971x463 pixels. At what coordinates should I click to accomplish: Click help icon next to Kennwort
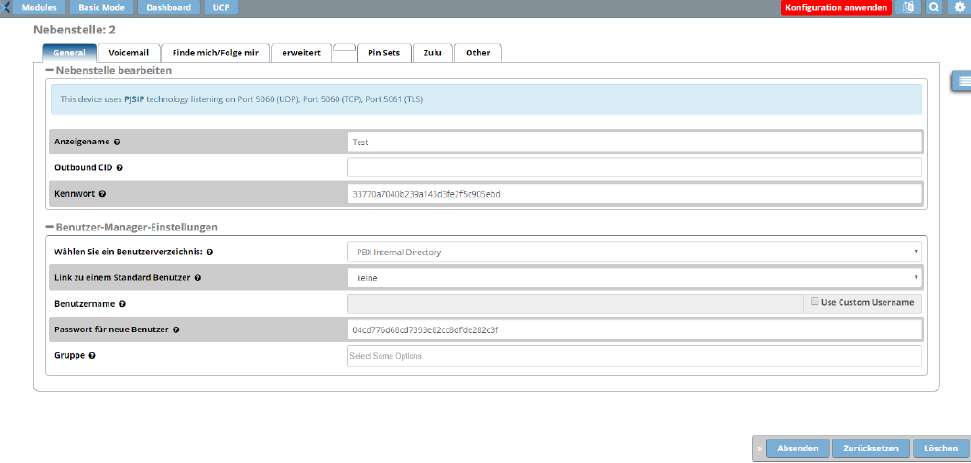tap(102, 194)
